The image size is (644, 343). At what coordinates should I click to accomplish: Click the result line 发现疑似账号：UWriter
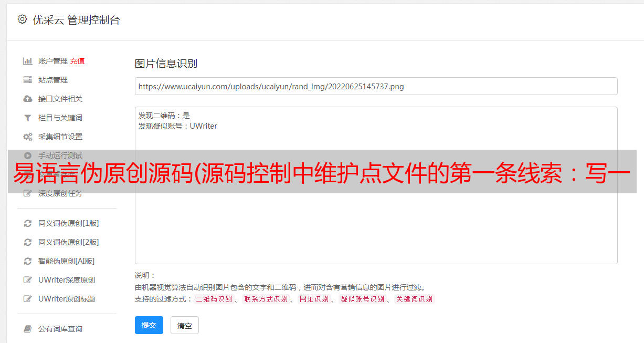click(178, 126)
